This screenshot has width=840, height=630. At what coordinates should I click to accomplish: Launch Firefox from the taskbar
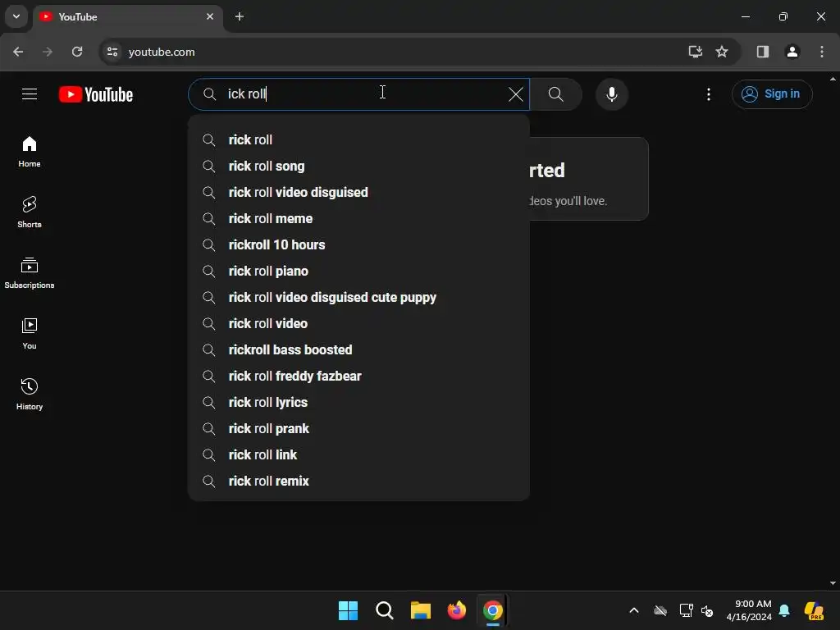pyautogui.click(x=456, y=610)
